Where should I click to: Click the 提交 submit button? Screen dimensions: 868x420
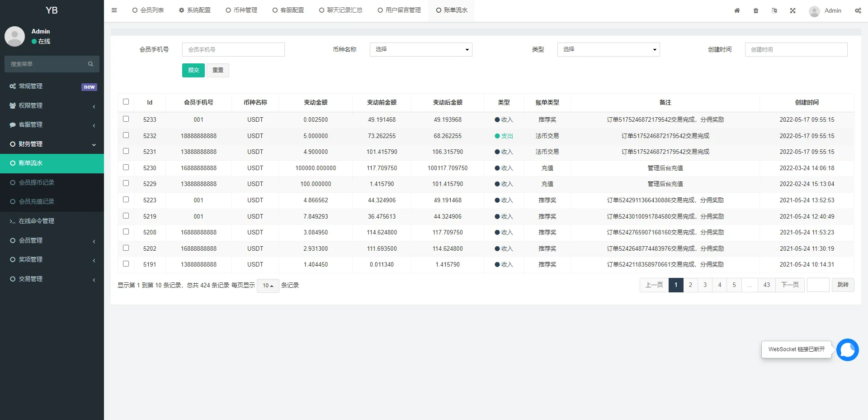(x=193, y=70)
